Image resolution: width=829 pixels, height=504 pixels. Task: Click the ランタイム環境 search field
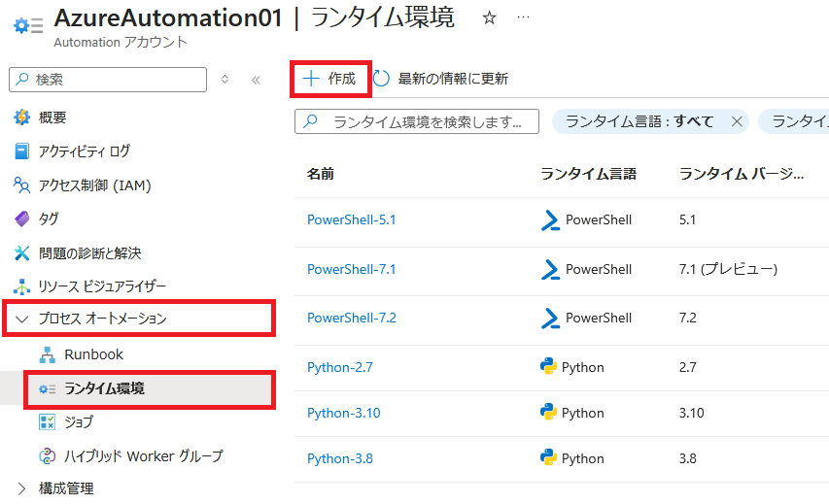click(428, 121)
